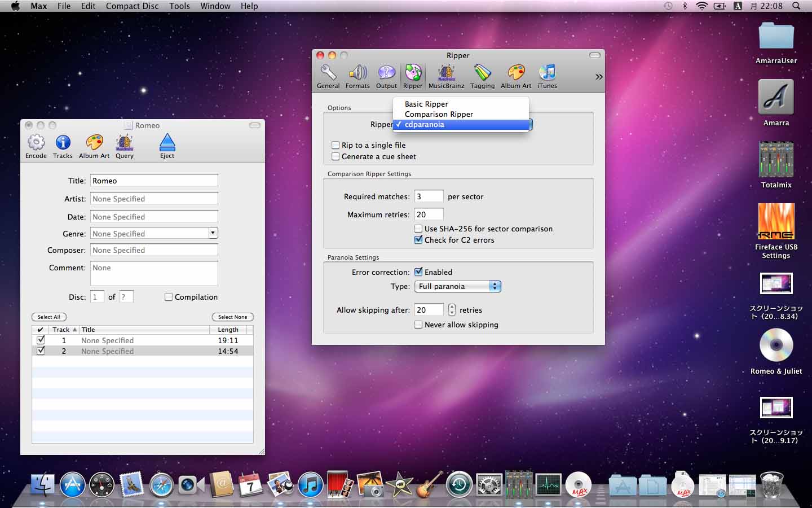This screenshot has width=812, height=508.
Task: Click the Maximum retries field
Action: pos(429,214)
